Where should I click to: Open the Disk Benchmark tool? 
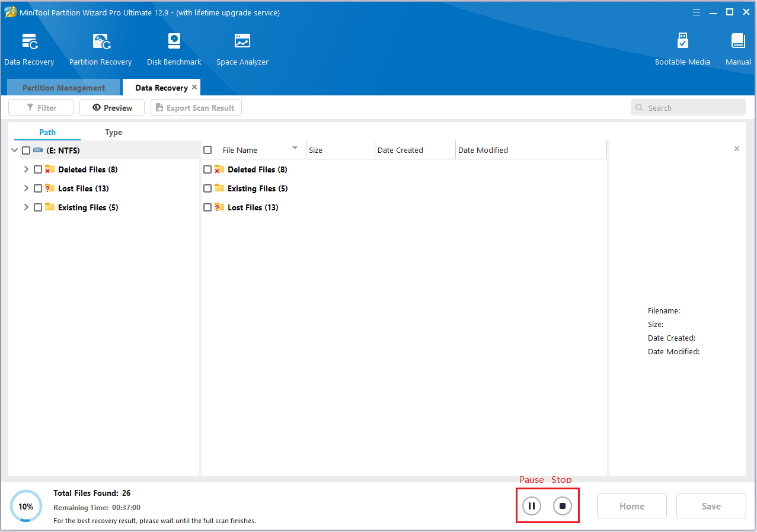coord(174,43)
